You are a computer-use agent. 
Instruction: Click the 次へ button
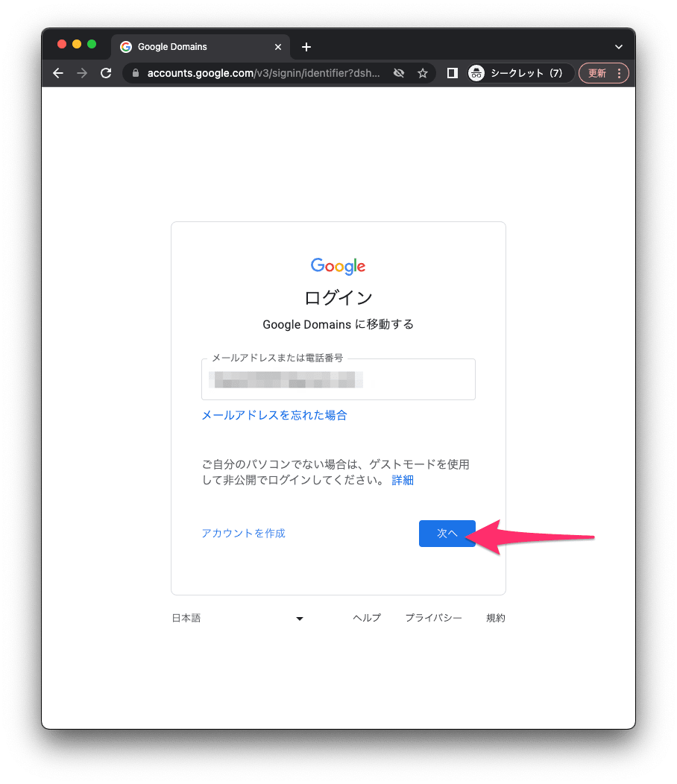(447, 534)
